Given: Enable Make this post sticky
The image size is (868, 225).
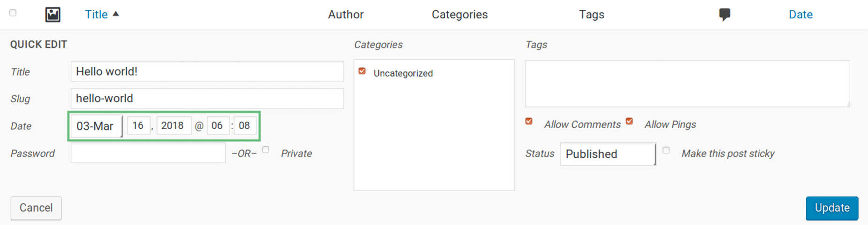Looking at the screenshot, I should (x=666, y=150).
